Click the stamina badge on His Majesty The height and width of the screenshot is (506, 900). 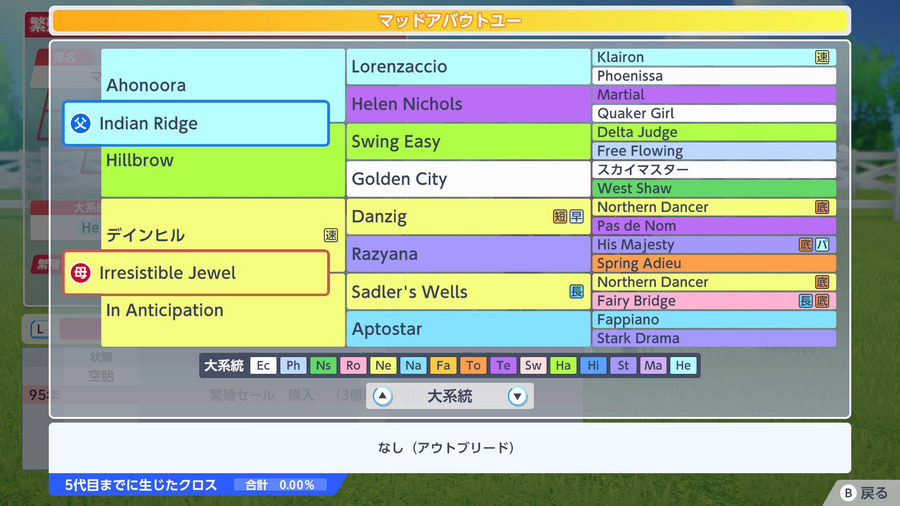click(806, 245)
